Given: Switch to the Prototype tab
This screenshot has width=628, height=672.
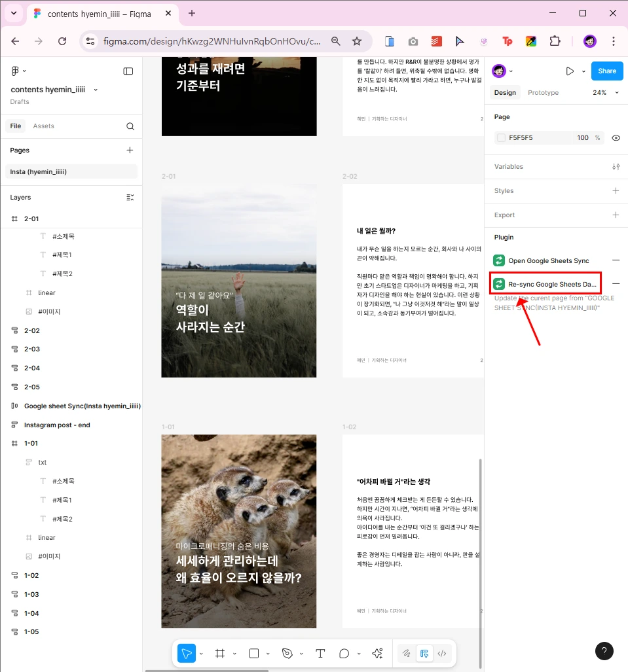Looking at the screenshot, I should pos(543,92).
